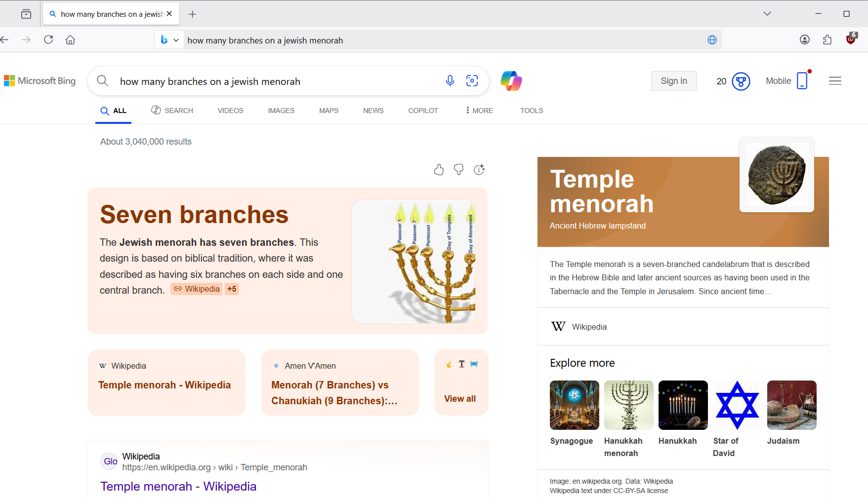The width and height of the screenshot is (868, 497).
Task: Go to the browser home page
Action: click(70, 40)
